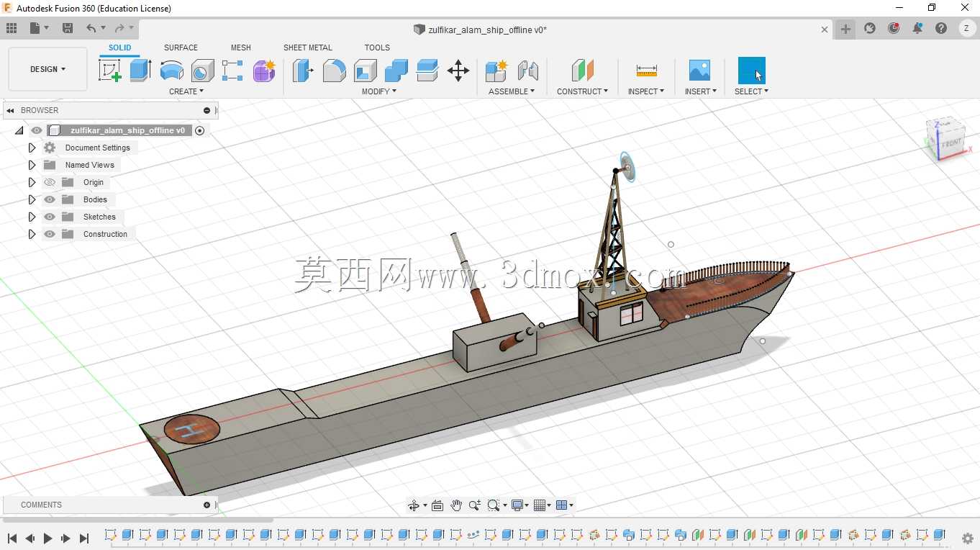The image size is (980, 550).
Task: Switch to the TOOLS tab
Action: point(377,48)
